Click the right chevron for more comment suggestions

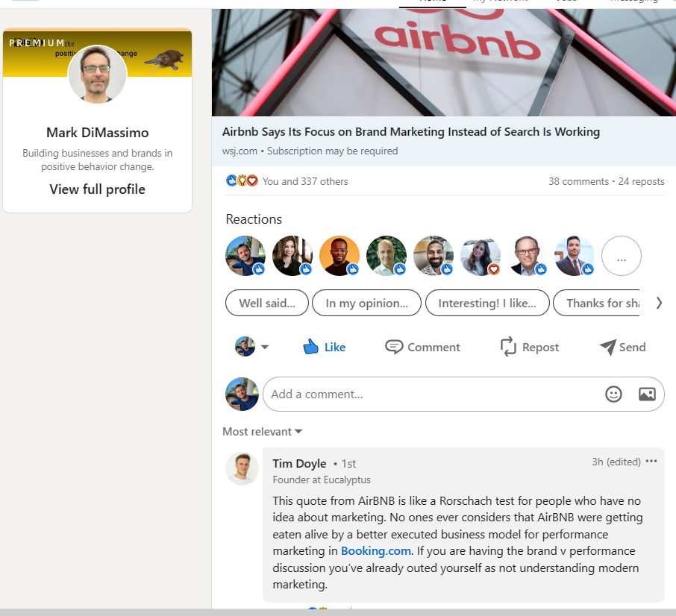tap(659, 303)
